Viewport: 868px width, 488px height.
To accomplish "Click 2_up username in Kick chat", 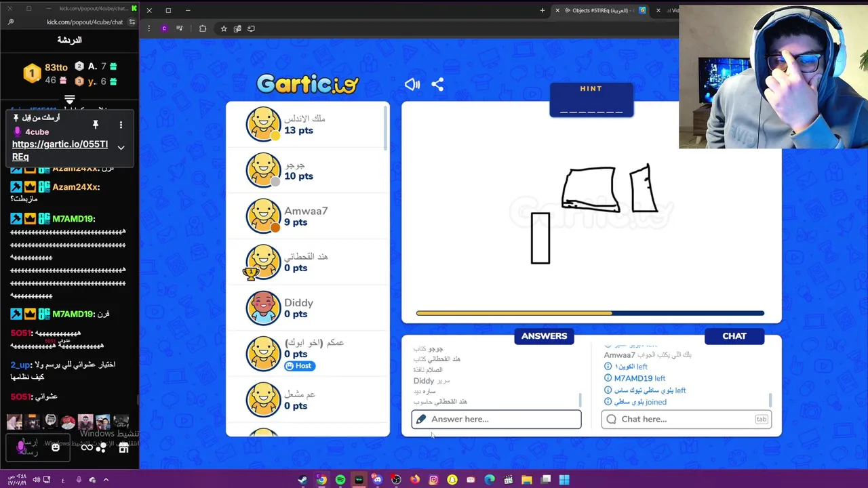I will [x=20, y=365].
